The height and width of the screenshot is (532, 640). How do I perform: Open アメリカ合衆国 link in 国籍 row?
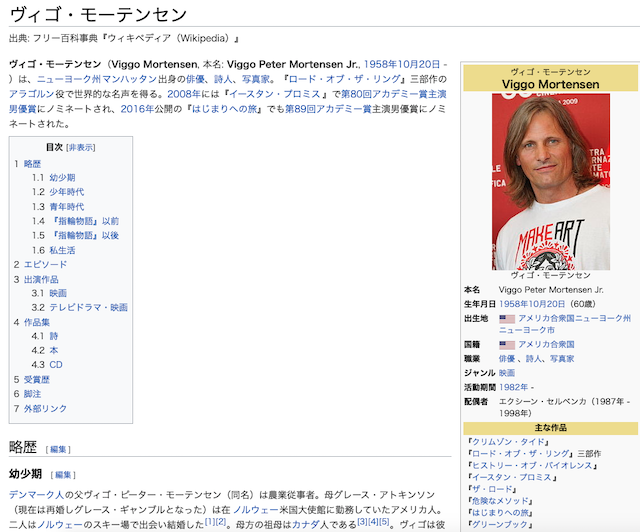click(546, 344)
